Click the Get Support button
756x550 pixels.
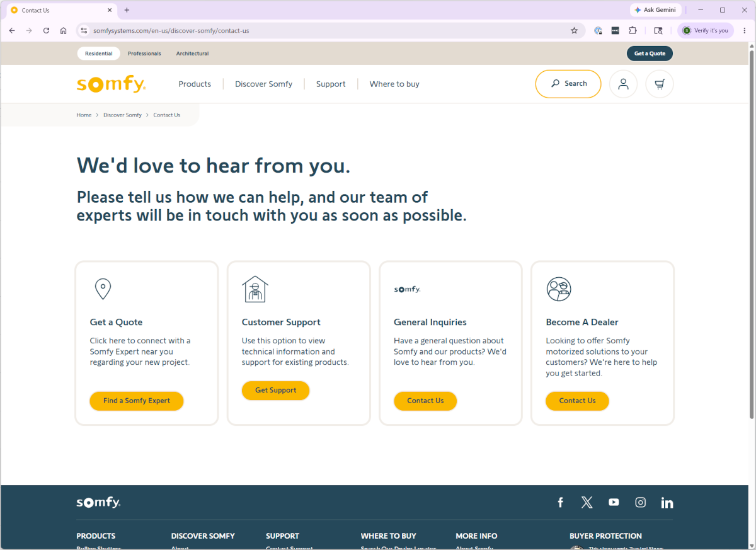point(275,391)
